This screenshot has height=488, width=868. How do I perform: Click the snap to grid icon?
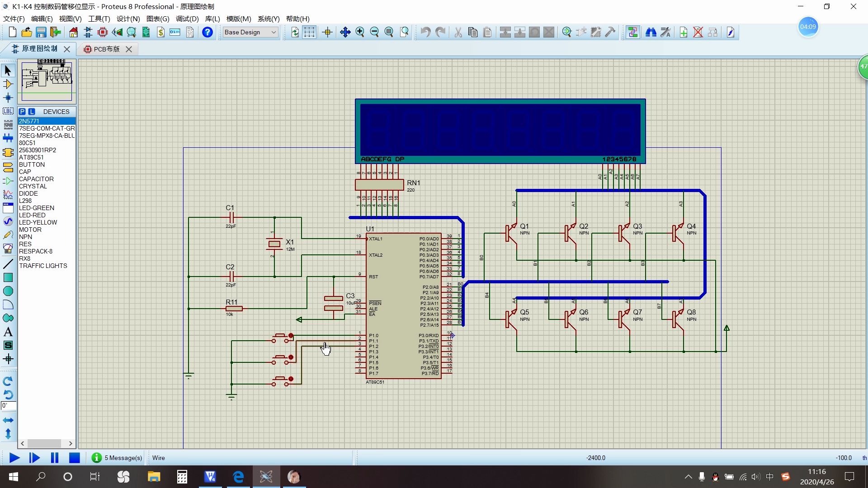pos(309,32)
